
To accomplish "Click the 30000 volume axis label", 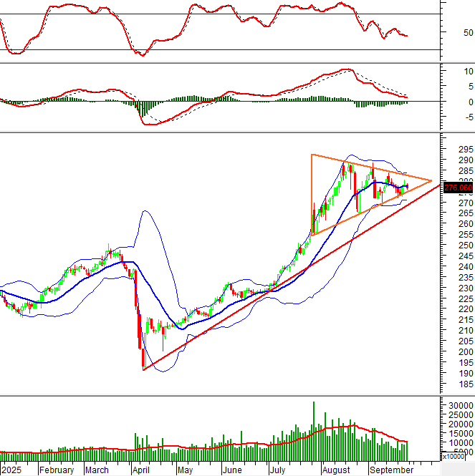I will pos(456,405).
